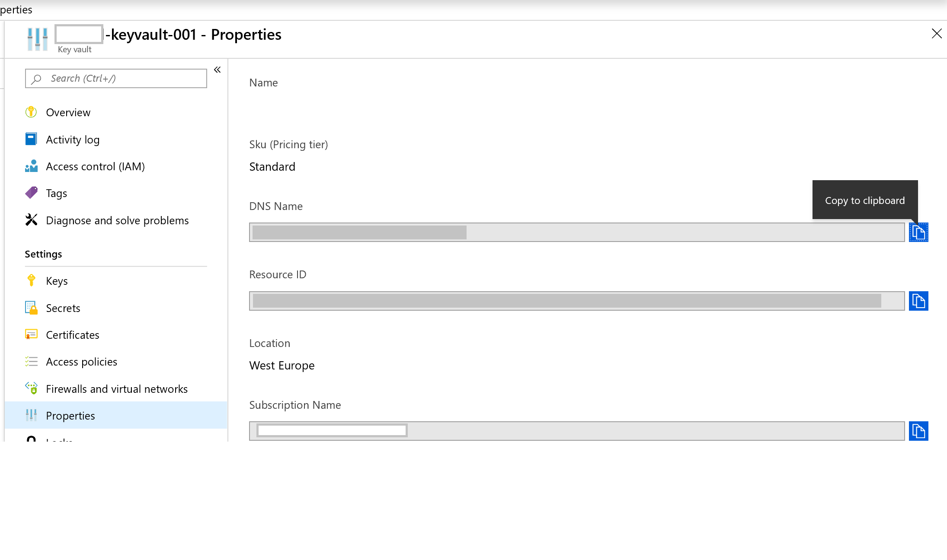Copy Resource ID to clipboard
This screenshot has height=560, width=947.
(918, 301)
